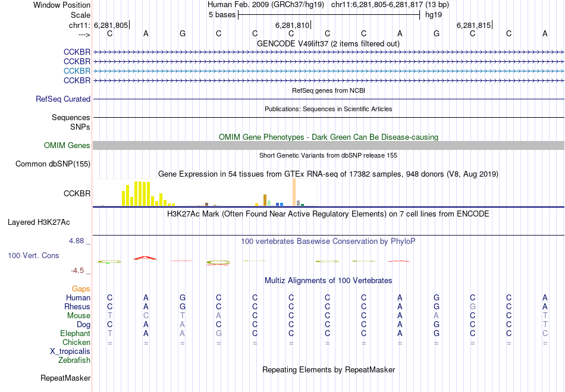
Task: Open the GENCODE V49lift37 track title
Action: point(328,43)
